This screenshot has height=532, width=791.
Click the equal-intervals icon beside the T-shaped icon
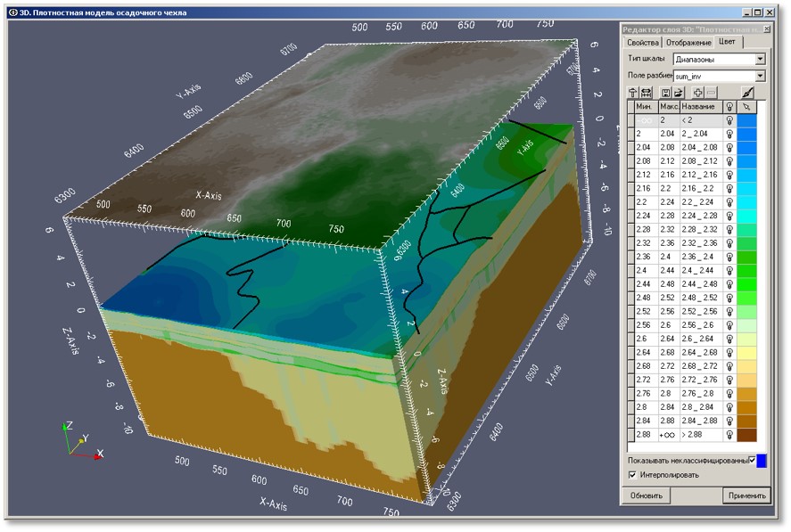(x=646, y=92)
